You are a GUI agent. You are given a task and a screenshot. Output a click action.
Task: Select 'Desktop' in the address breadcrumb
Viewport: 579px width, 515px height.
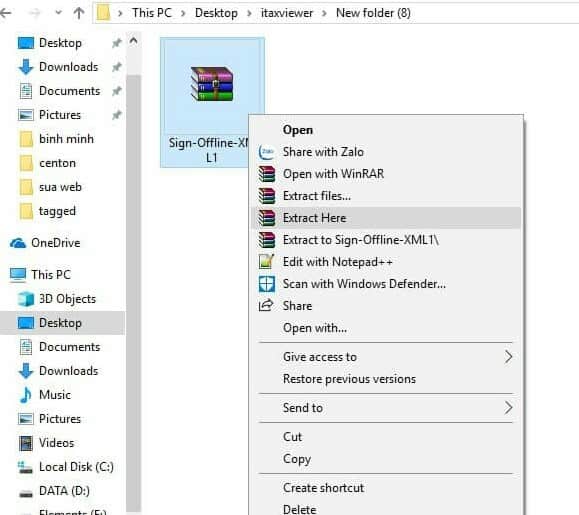coord(216,13)
